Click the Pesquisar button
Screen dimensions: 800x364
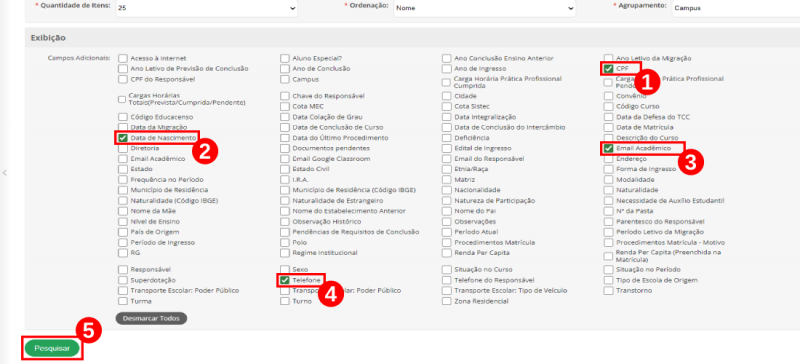click(x=52, y=348)
